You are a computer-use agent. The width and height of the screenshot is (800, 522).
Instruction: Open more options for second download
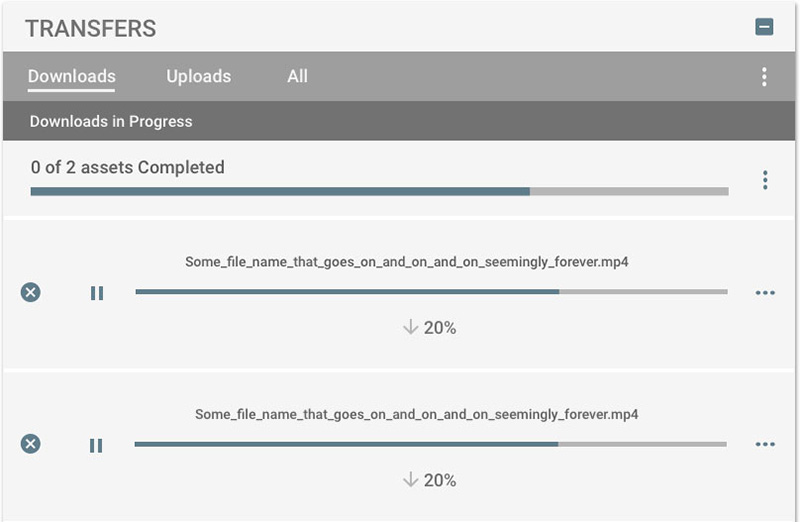tap(765, 445)
